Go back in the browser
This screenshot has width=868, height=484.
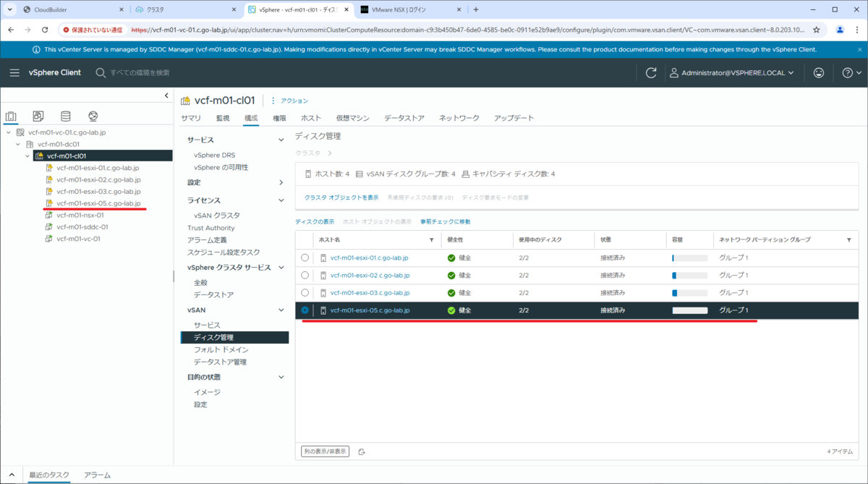tap(11, 30)
